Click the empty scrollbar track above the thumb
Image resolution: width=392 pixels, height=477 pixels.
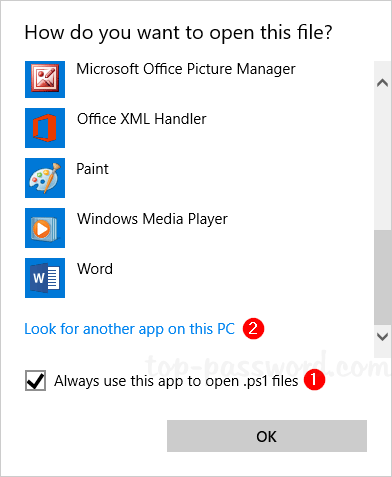pyautogui.click(x=382, y=161)
